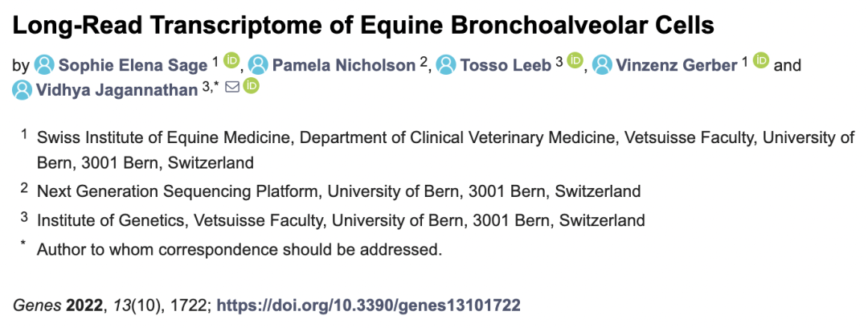Open author link Sophie Elena Sage
Screen dimensions: 868x328
tap(133, 66)
